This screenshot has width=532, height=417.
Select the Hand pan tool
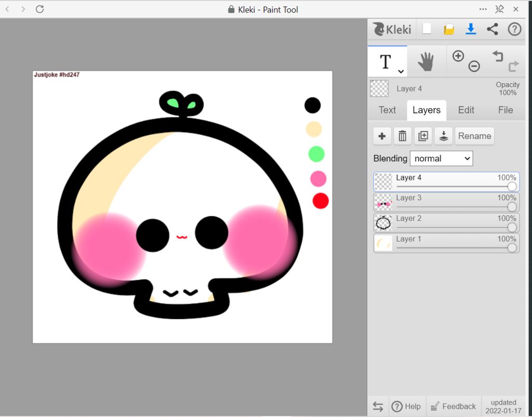click(x=426, y=61)
